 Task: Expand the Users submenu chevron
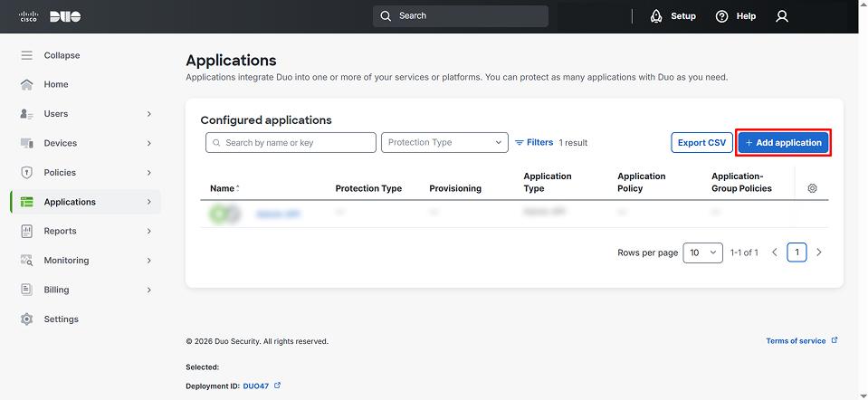tap(149, 114)
